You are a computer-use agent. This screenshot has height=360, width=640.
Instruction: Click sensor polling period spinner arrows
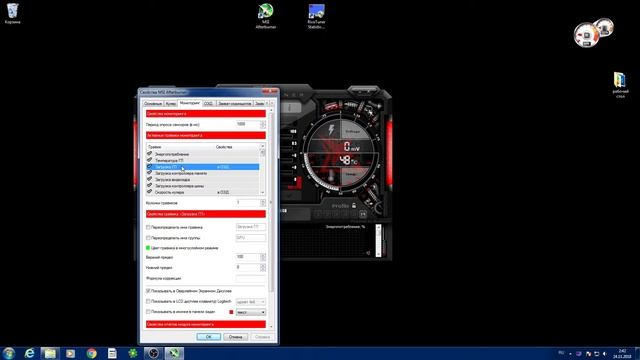263,124
